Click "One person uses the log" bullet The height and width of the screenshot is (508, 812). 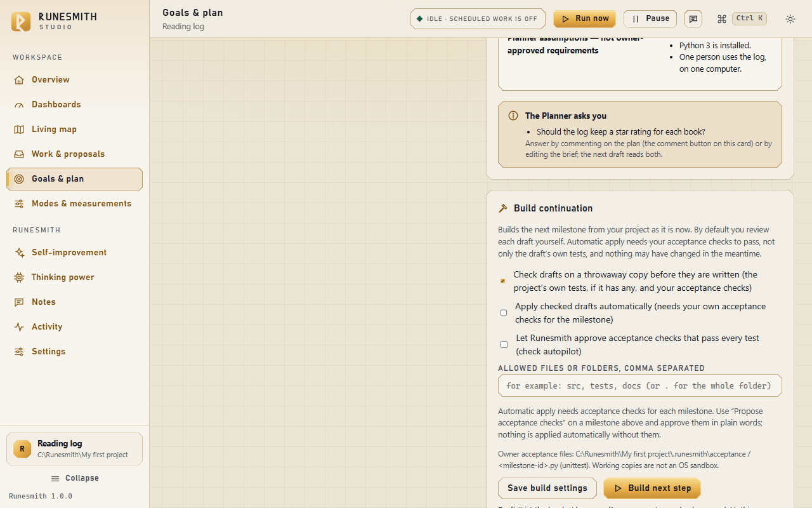(x=723, y=63)
